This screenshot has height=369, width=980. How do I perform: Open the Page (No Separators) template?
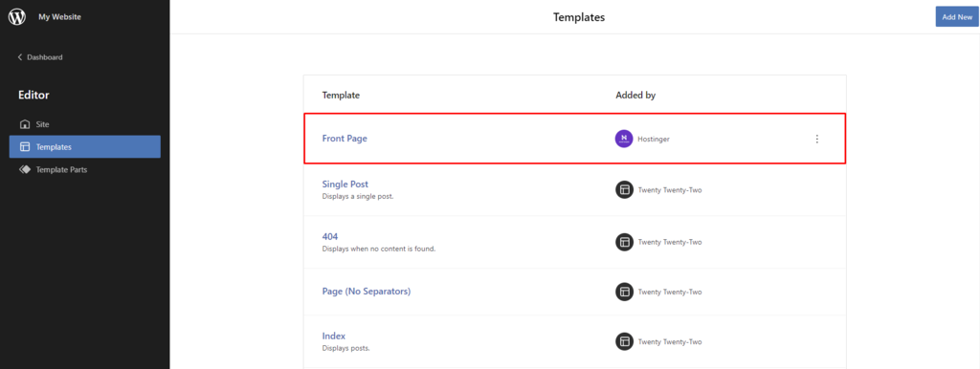pos(367,292)
